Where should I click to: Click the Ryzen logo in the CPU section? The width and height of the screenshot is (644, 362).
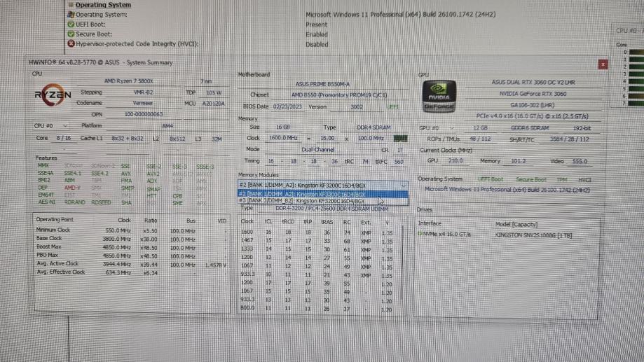click(53, 95)
